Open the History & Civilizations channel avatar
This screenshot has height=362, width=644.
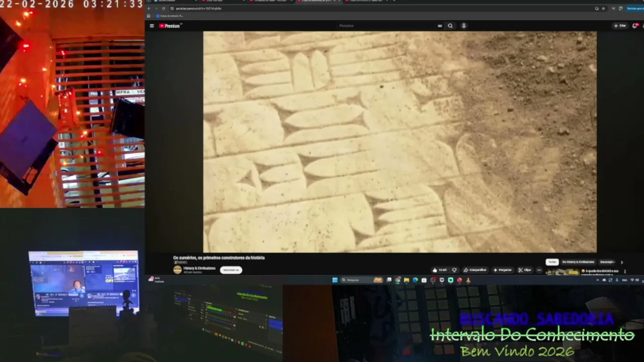(x=178, y=269)
